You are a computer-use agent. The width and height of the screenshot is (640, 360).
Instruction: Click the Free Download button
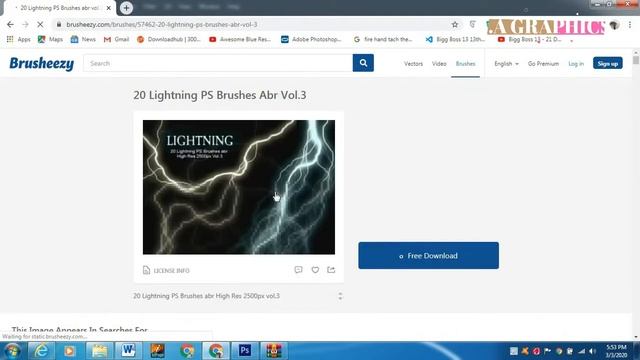428,256
